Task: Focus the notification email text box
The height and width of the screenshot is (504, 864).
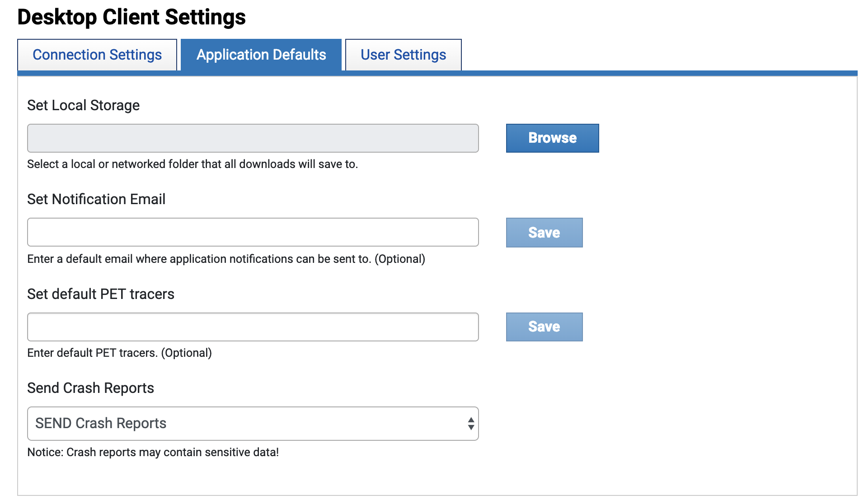Action: tap(253, 232)
